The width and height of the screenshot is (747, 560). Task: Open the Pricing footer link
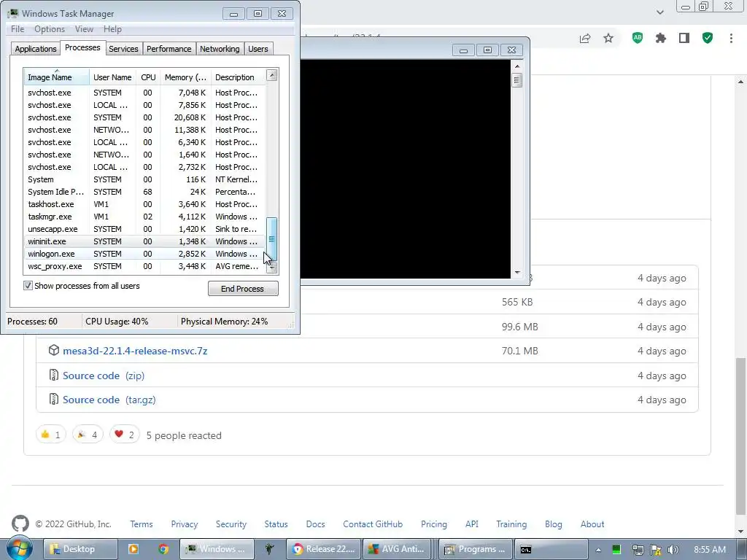pyautogui.click(x=433, y=524)
